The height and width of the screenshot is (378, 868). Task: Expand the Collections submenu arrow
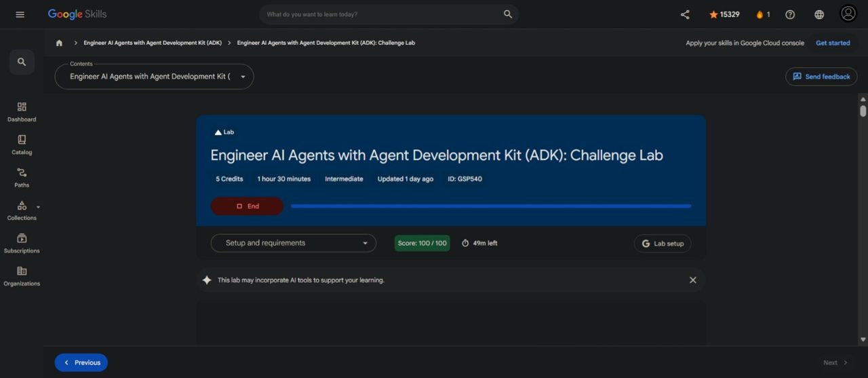pyautogui.click(x=39, y=207)
